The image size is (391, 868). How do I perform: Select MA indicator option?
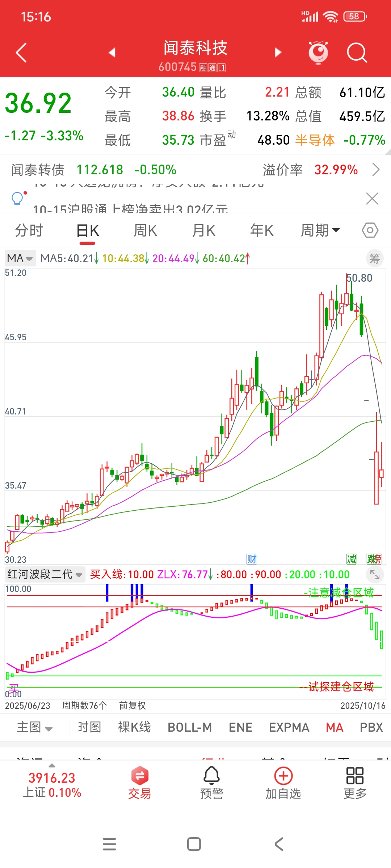(x=335, y=727)
